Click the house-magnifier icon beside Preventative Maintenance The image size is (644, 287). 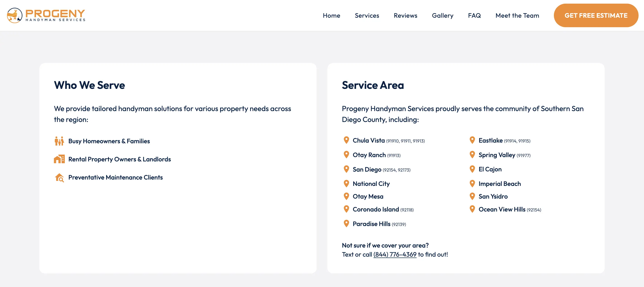(x=59, y=178)
